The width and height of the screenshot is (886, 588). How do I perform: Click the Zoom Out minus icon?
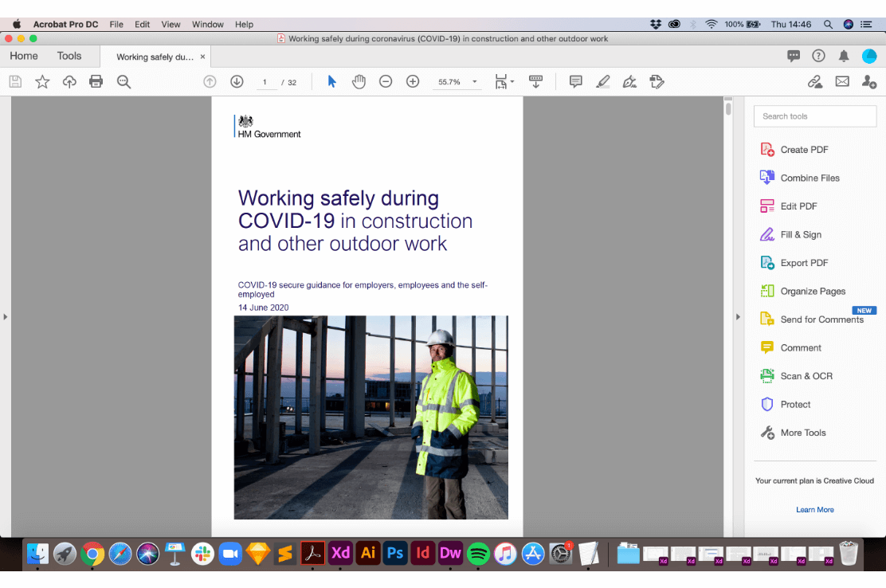(386, 81)
